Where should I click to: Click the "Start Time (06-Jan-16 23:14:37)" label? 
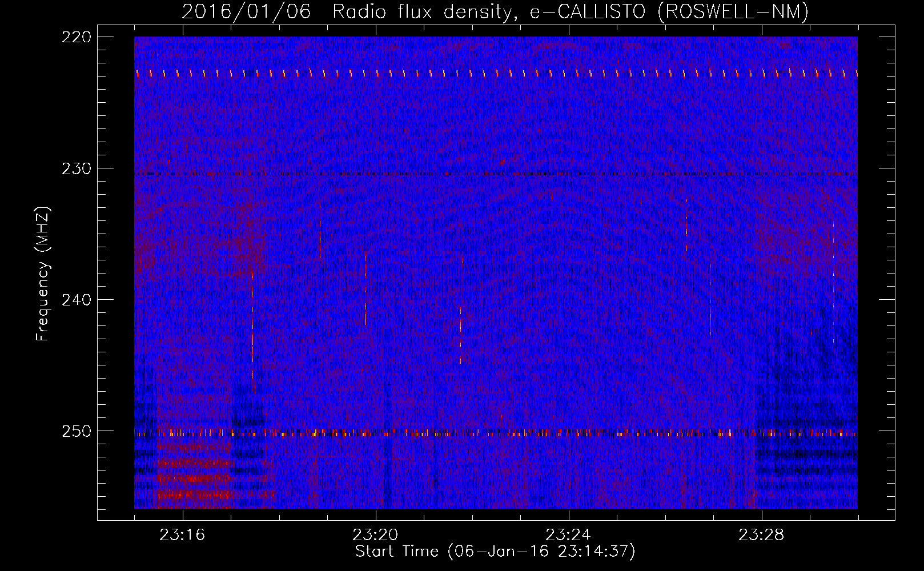point(495,552)
